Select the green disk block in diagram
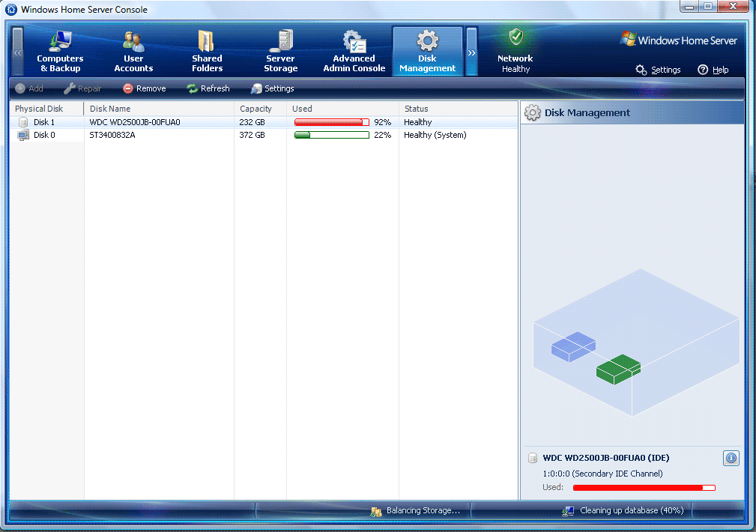Viewport: 756px width, 532px height. [x=619, y=369]
